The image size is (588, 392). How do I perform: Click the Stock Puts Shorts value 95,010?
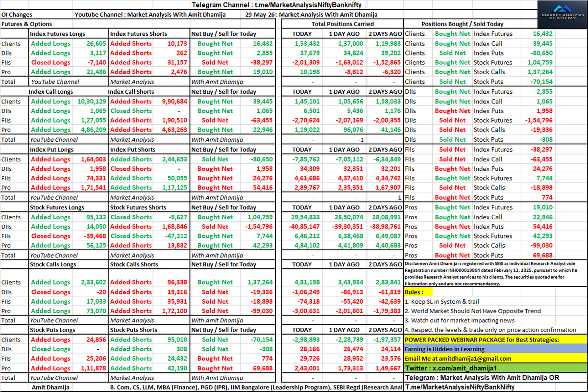(177, 340)
